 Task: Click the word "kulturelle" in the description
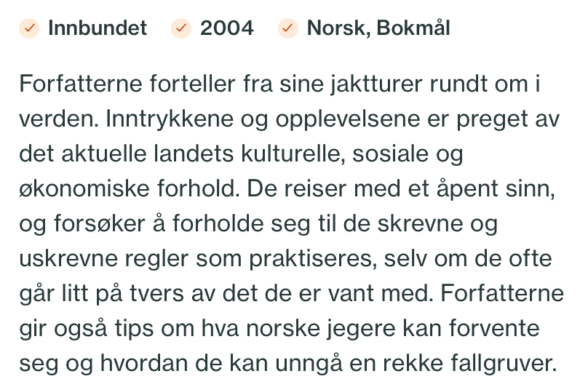click(x=293, y=154)
